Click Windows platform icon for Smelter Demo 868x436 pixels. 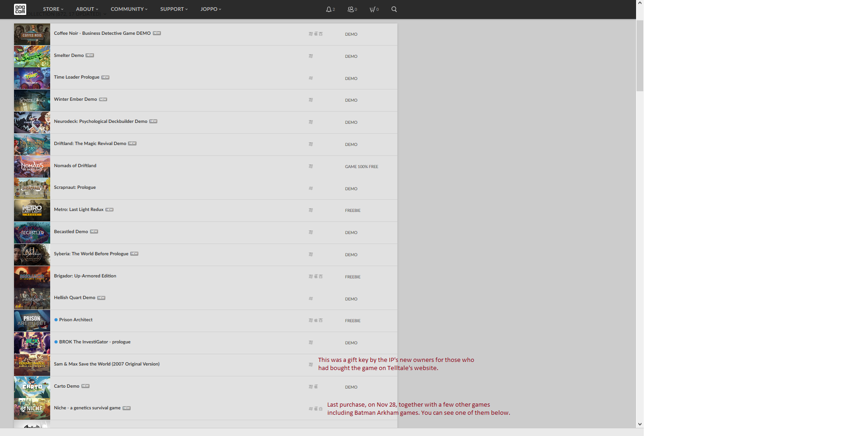click(x=311, y=56)
